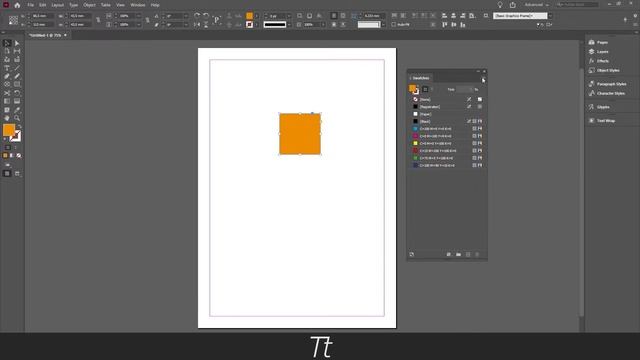This screenshot has height=360, width=640.
Task: Open the Layout menu
Action: point(58,5)
